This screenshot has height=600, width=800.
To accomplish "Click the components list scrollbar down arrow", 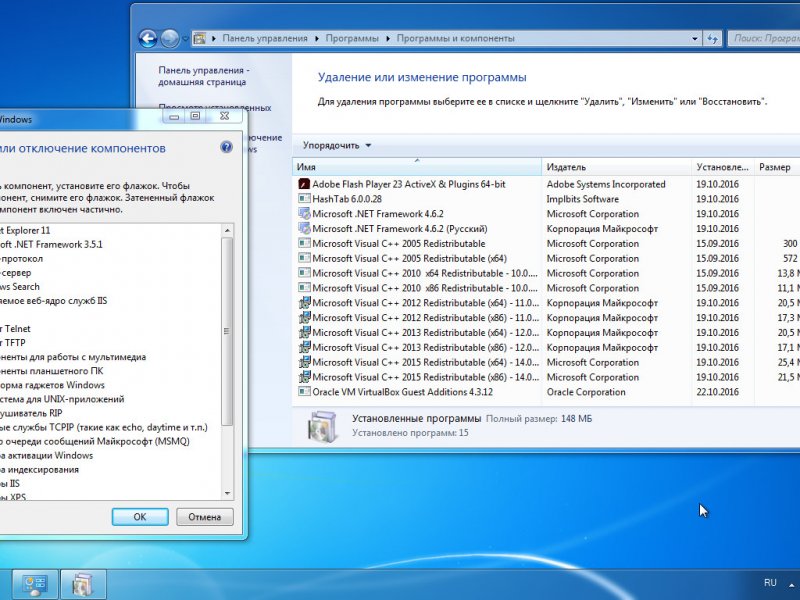I will pos(228,494).
